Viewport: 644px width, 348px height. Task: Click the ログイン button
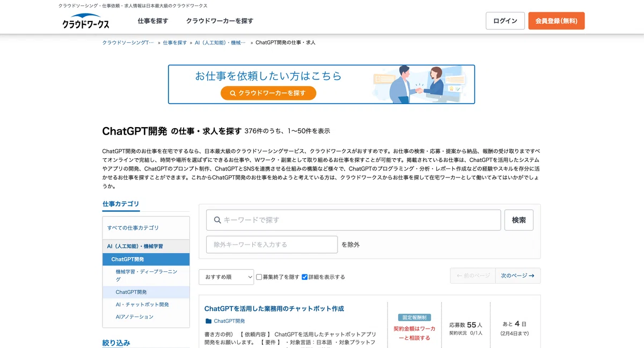[505, 21]
